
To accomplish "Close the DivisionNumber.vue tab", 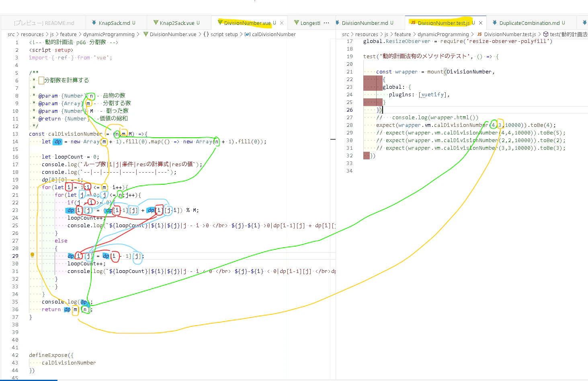I will [x=282, y=23].
